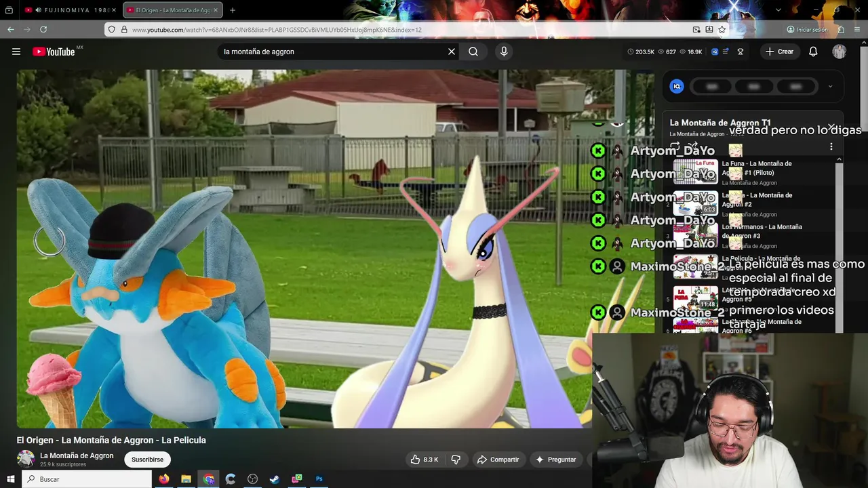
Task: Close the La Montaña de Aggron T1 playlist panel
Action: [831, 127]
